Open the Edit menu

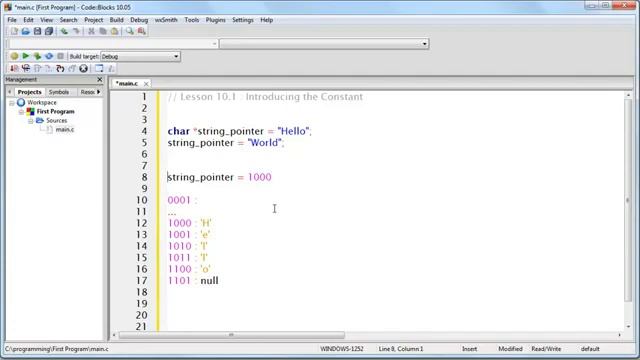click(28, 20)
